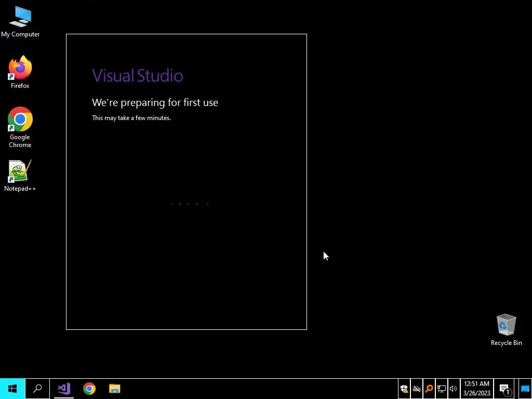532x399 pixels.
Task: Open the taskbar search
Action: [x=37, y=389]
